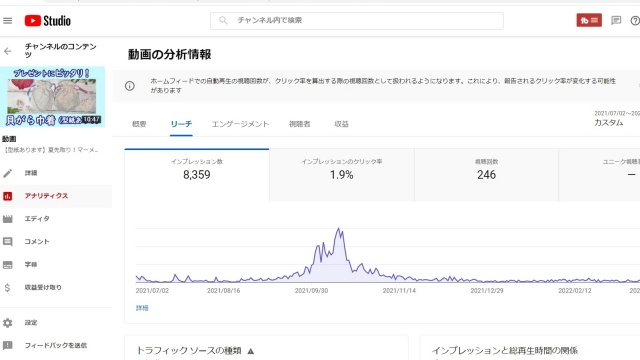Switch to the 概要 tab
This screenshot has width=640, height=360.
pyautogui.click(x=139, y=124)
